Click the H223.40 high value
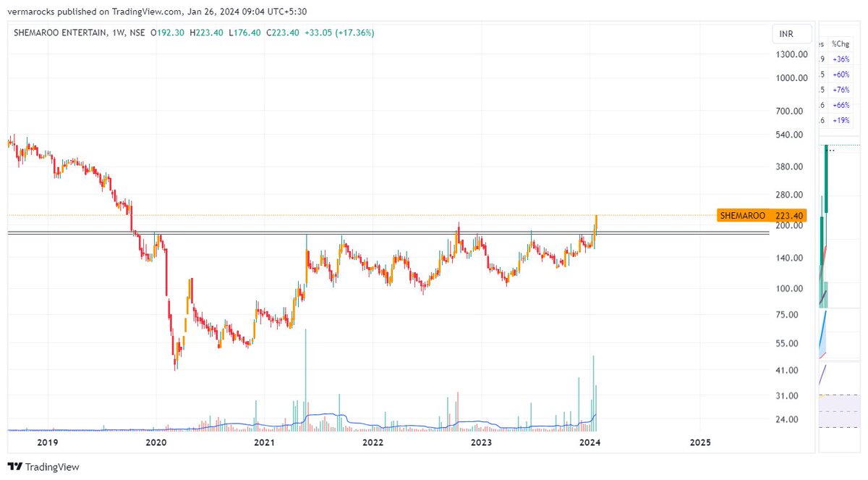This screenshot has width=868, height=480. pyautogui.click(x=208, y=33)
